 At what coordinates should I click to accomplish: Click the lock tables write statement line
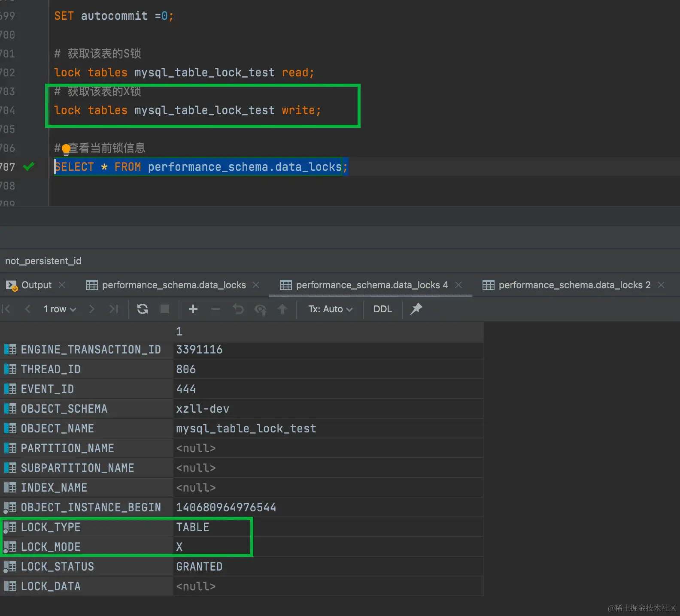pyautogui.click(x=188, y=110)
